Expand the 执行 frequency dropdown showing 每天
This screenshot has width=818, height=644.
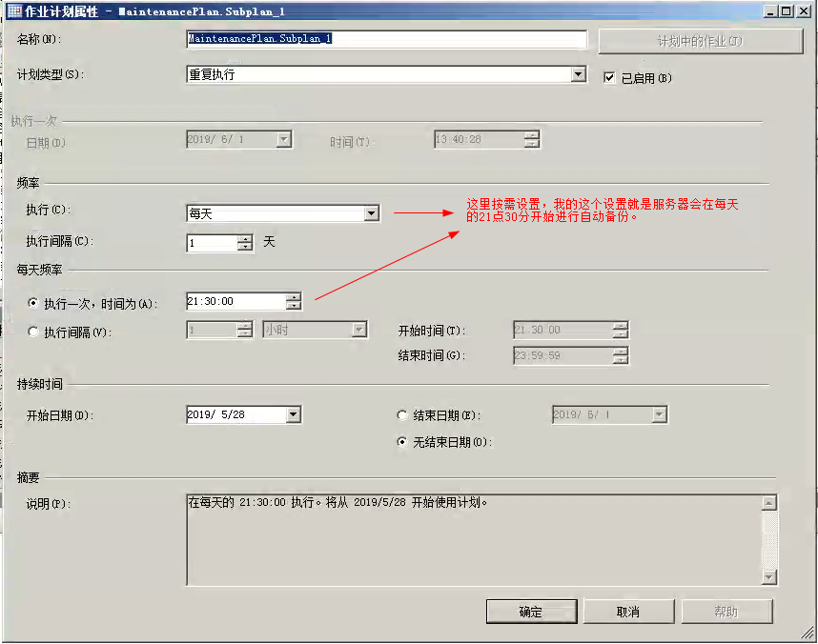tap(372, 214)
